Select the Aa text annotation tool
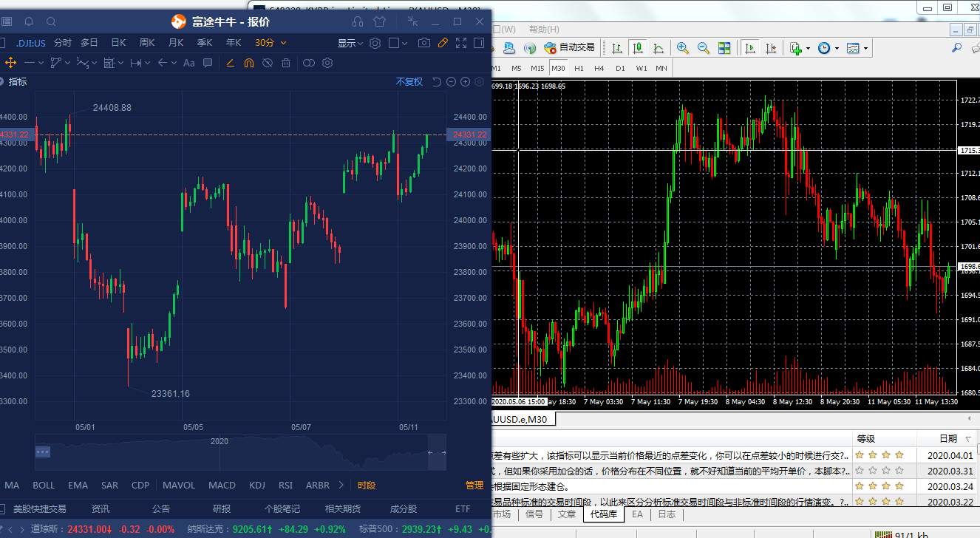The image size is (980, 538). coord(188,63)
